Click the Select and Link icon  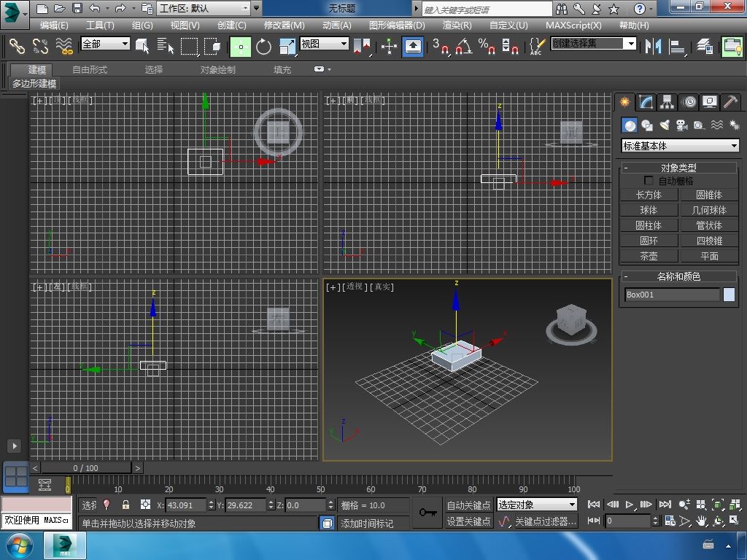(x=17, y=47)
